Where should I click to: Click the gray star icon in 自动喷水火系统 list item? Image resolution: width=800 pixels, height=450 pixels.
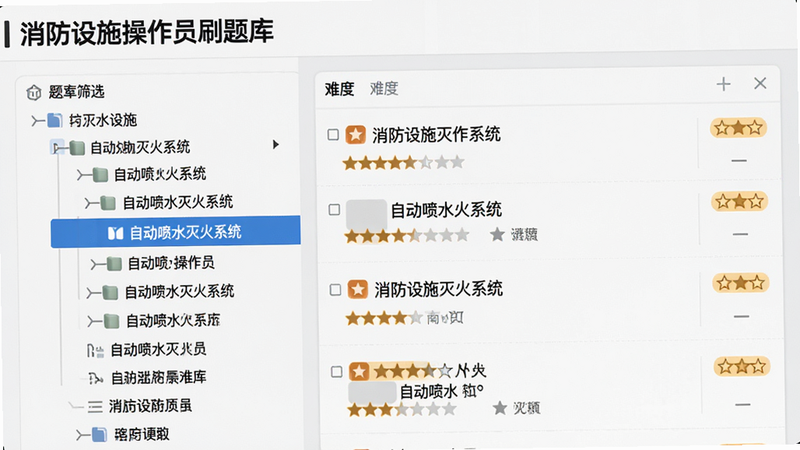pyautogui.click(x=497, y=235)
